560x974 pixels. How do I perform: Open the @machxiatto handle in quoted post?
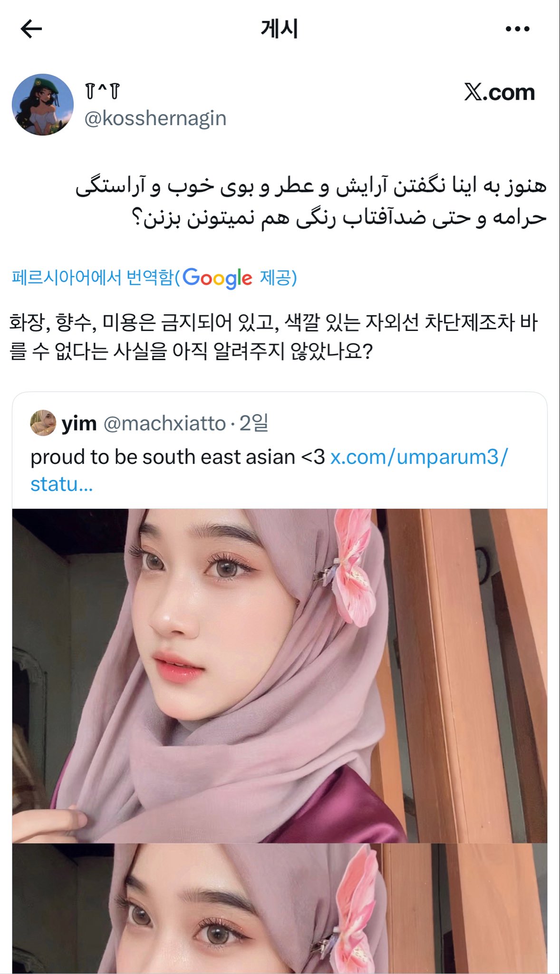pos(164,423)
